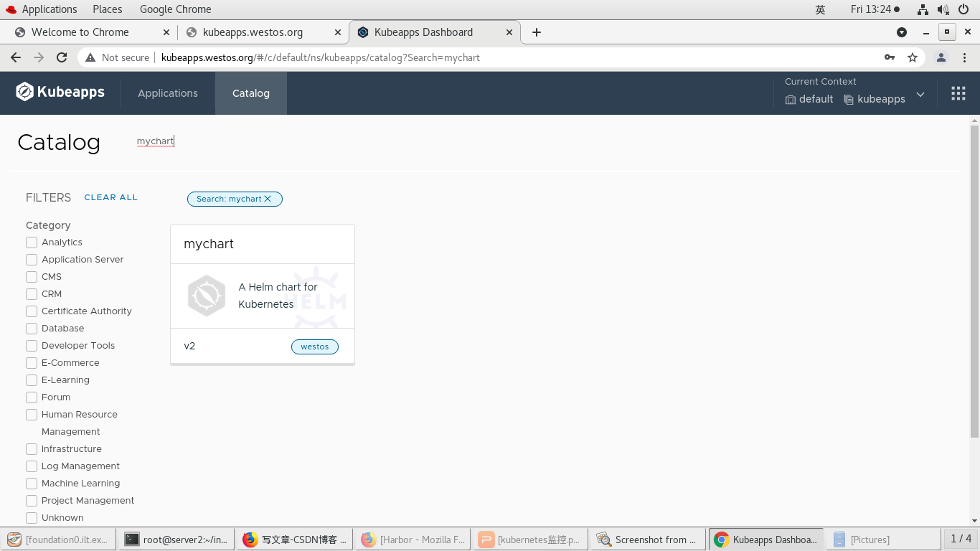Viewport: 980px width, 551px height.
Task: Check the Log Management filter
Action: pos(32,466)
